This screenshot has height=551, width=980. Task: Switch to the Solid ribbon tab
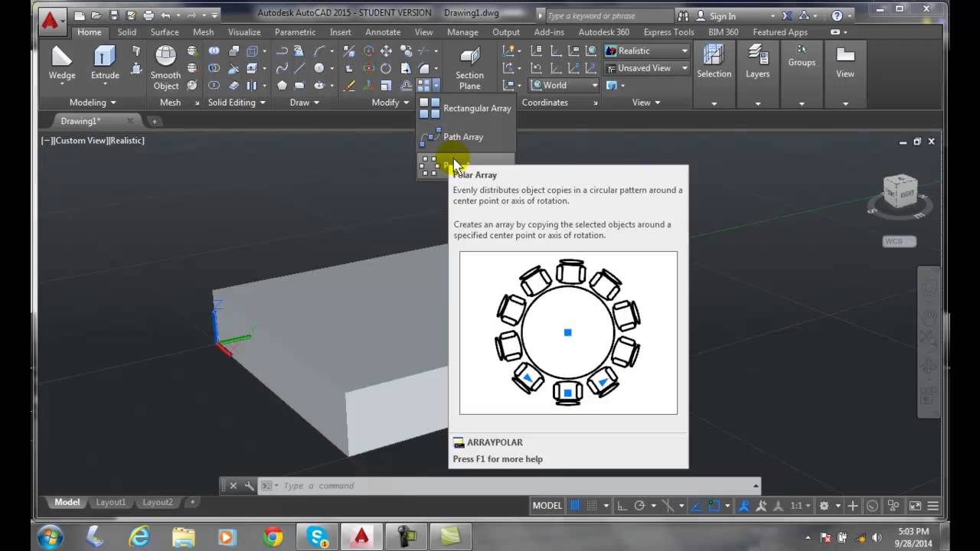(127, 32)
